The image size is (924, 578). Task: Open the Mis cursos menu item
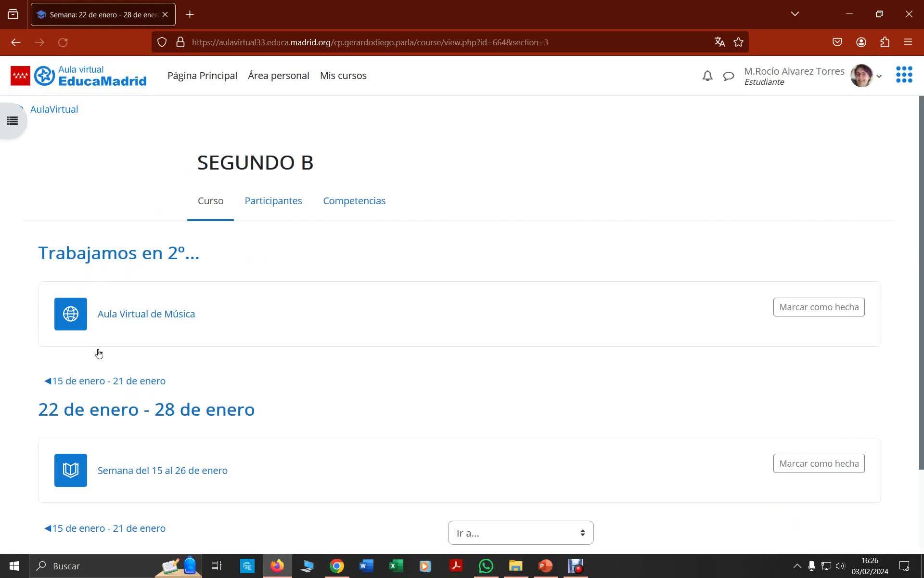(x=343, y=76)
